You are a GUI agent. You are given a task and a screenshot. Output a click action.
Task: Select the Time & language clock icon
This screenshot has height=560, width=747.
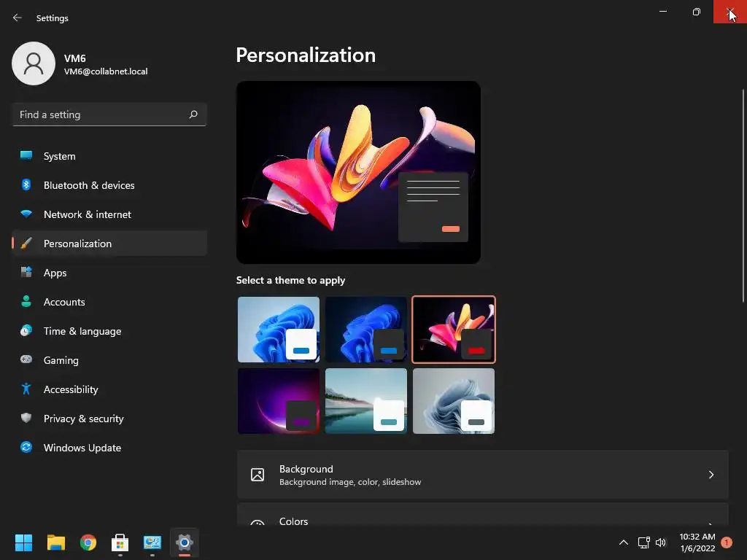[x=26, y=330]
